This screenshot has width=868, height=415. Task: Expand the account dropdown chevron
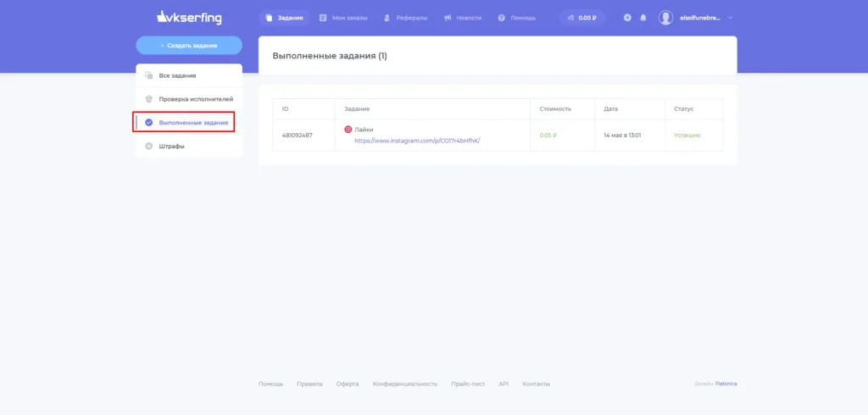point(730,18)
